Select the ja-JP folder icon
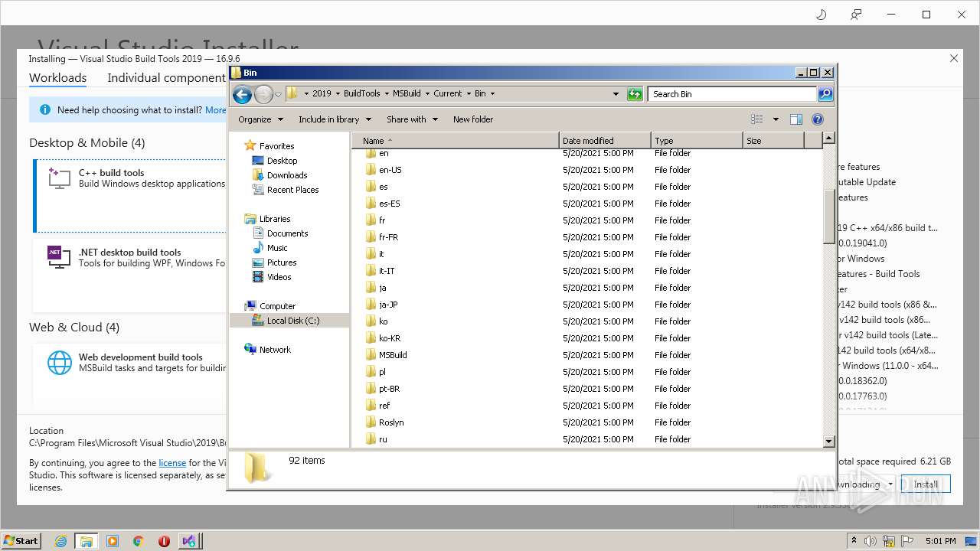This screenshot has width=980, height=551. click(371, 305)
